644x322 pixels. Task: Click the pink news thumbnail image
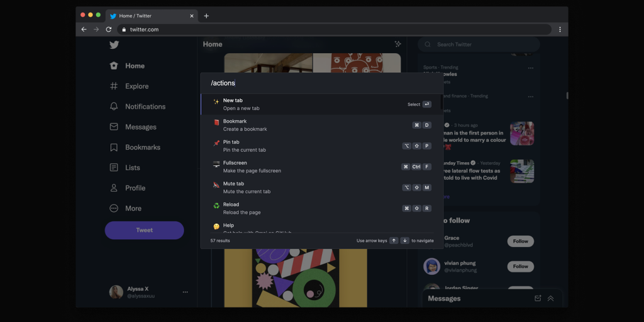pyautogui.click(x=522, y=133)
